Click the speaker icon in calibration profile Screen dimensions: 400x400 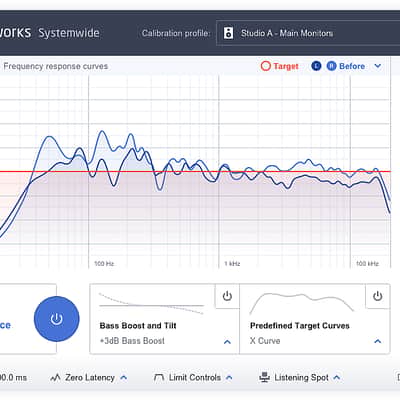[228, 33]
